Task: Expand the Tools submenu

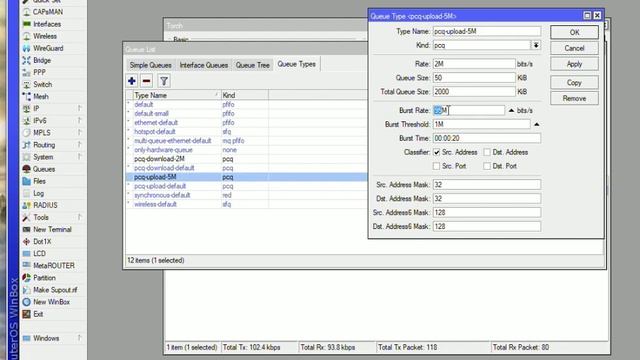Action: click(80, 217)
